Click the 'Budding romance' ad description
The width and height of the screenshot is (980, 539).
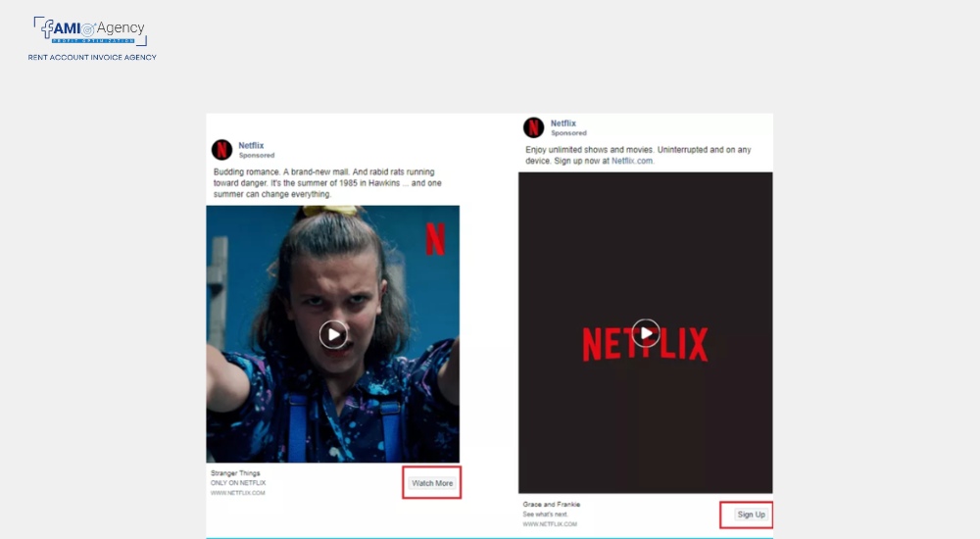(x=327, y=183)
